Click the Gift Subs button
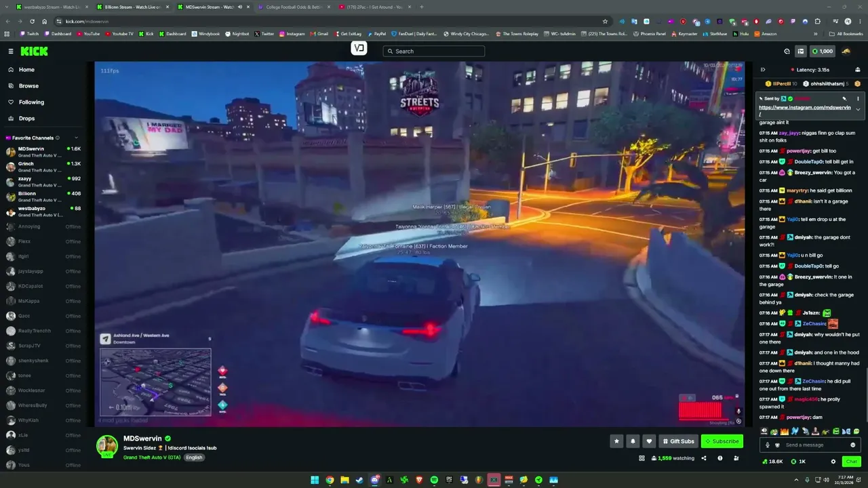The image size is (868, 488). click(678, 441)
